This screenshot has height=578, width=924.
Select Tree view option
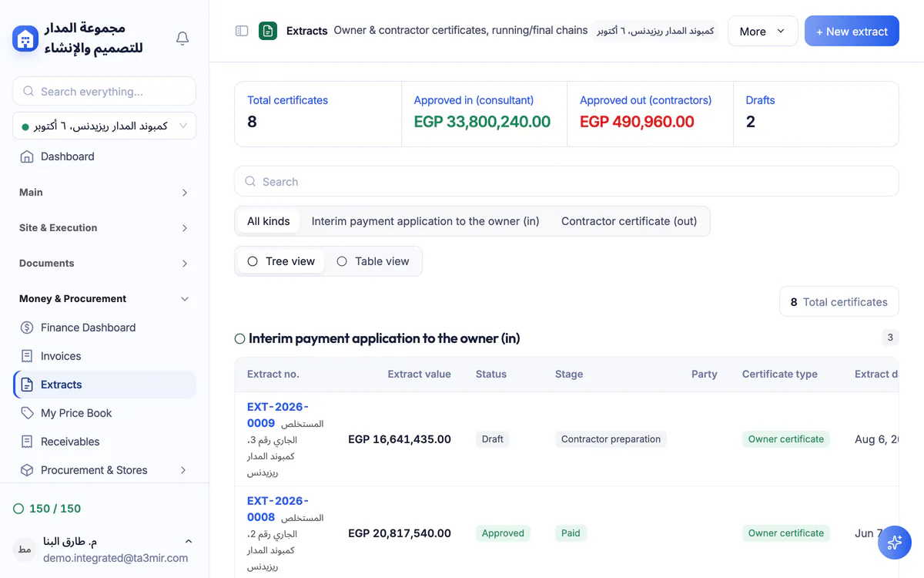point(280,261)
